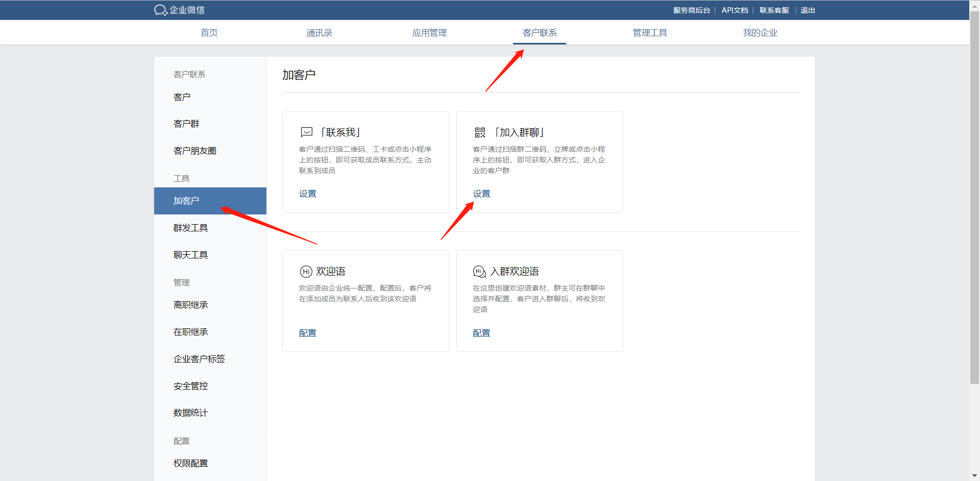Image resolution: width=980 pixels, height=481 pixels.
Task: Go to the 应用管理 tab
Action: [x=430, y=33]
